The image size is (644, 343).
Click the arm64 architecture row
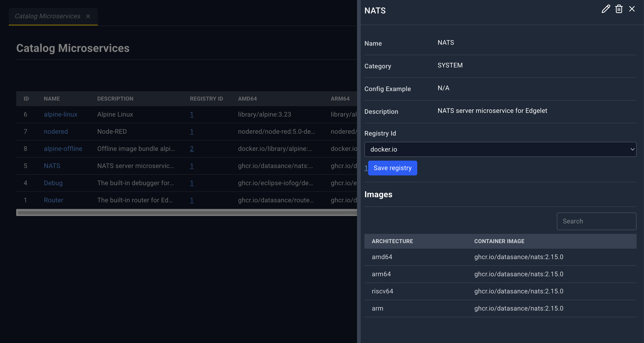(500, 274)
